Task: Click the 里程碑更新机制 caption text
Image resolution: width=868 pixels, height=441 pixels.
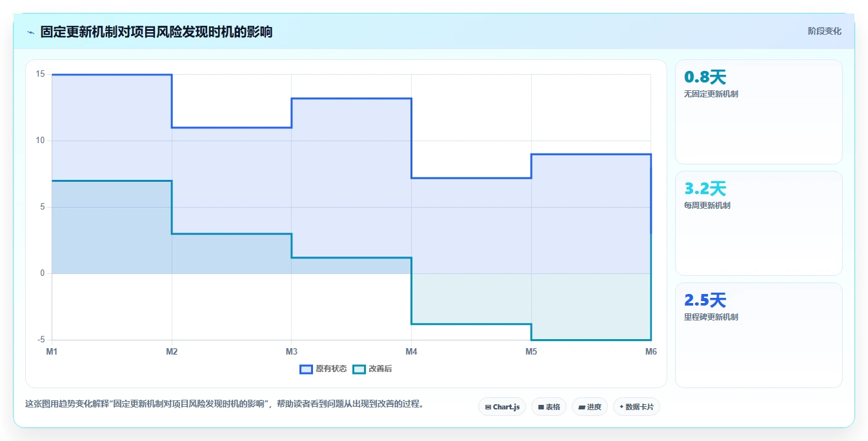Action: 711,317
